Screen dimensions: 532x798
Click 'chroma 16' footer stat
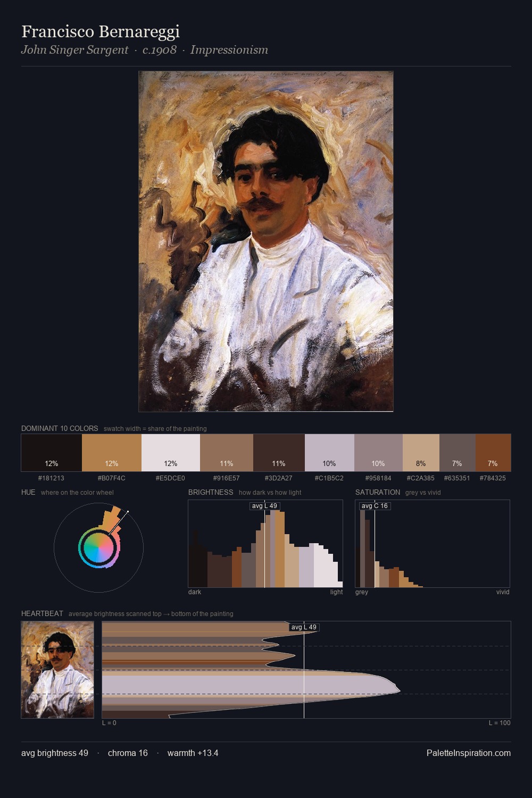[128, 753]
